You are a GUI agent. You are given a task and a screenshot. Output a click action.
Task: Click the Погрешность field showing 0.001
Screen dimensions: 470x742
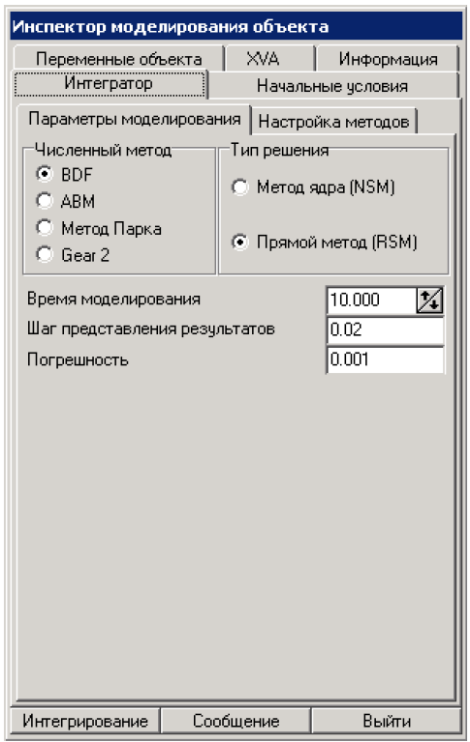(x=385, y=360)
